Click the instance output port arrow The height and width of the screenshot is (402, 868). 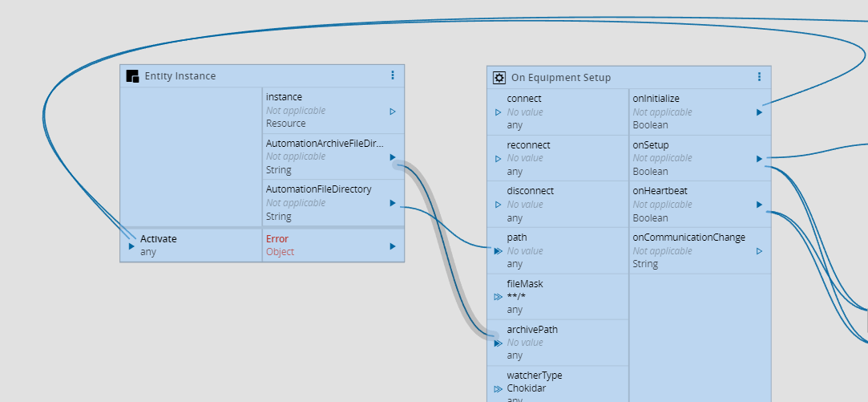point(393,112)
